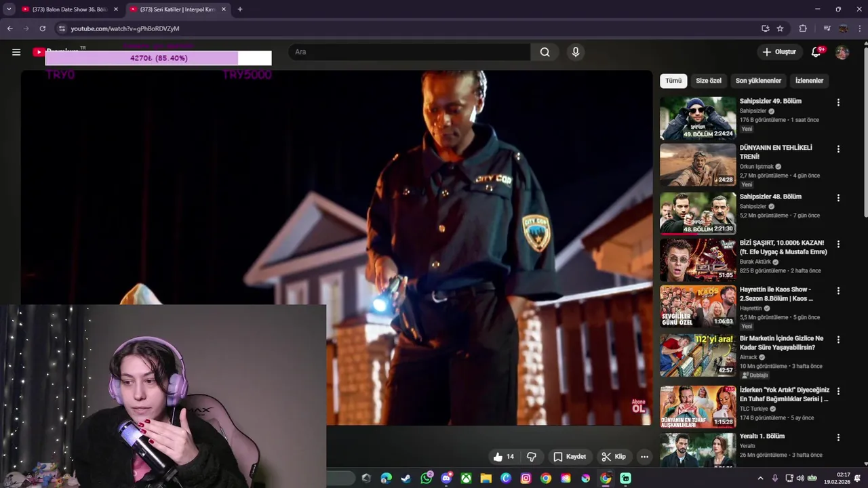Open Chrome media controls icon
Viewport: 868px width, 488px height.
pyautogui.click(x=827, y=28)
